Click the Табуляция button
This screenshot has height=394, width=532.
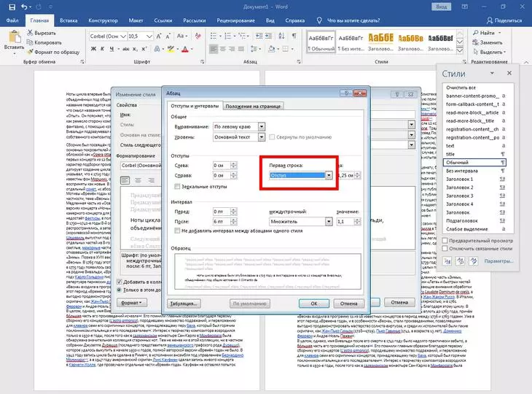184,302
